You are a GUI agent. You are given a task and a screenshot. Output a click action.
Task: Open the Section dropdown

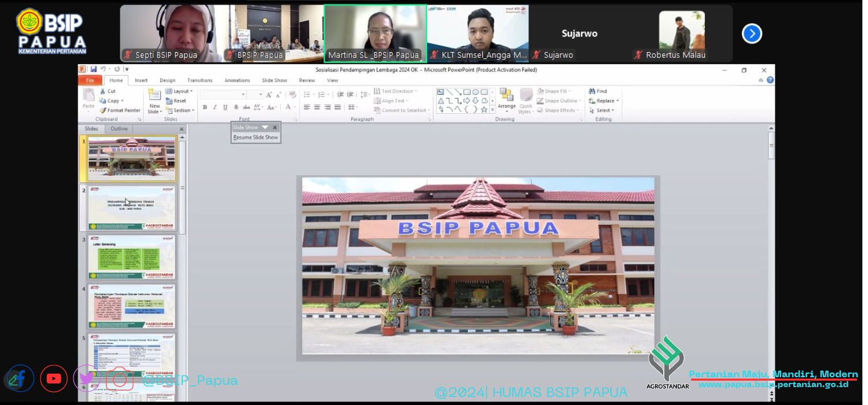179,111
